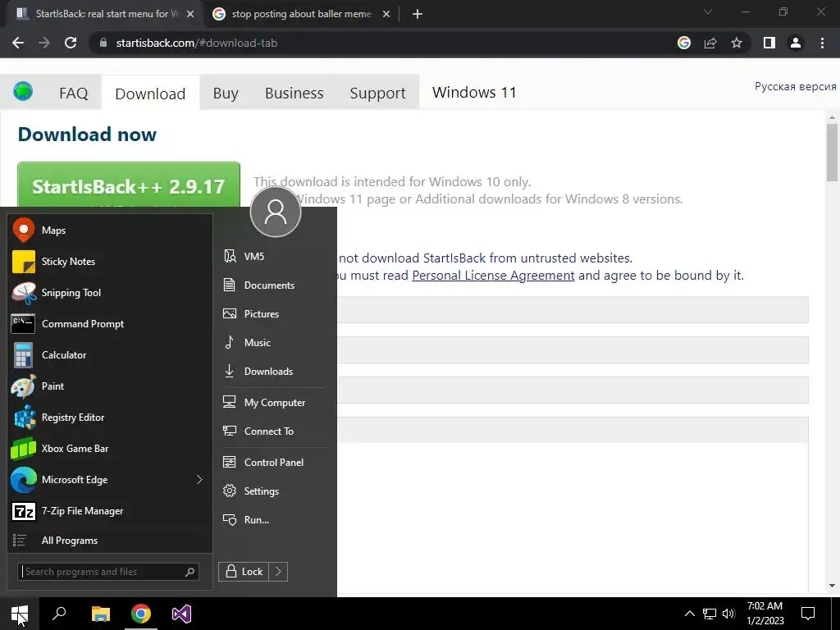Open Chrome tab search dropdown
Image resolution: width=840 pixels, height=630 pixels.
(x=708, y=11)
